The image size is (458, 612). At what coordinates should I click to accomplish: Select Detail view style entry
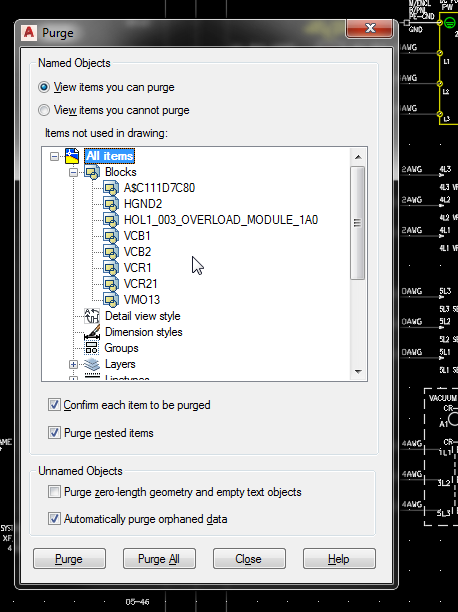click(x=143, y=316)
